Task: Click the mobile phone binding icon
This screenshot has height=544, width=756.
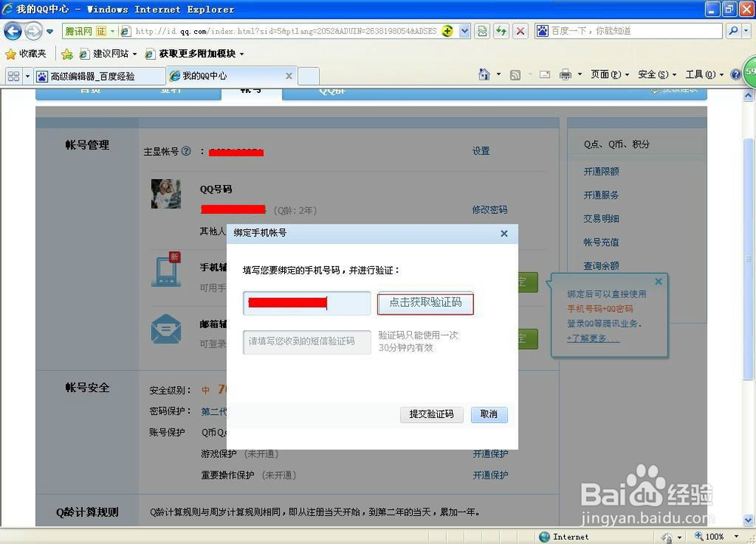Action: click(166, 269)
